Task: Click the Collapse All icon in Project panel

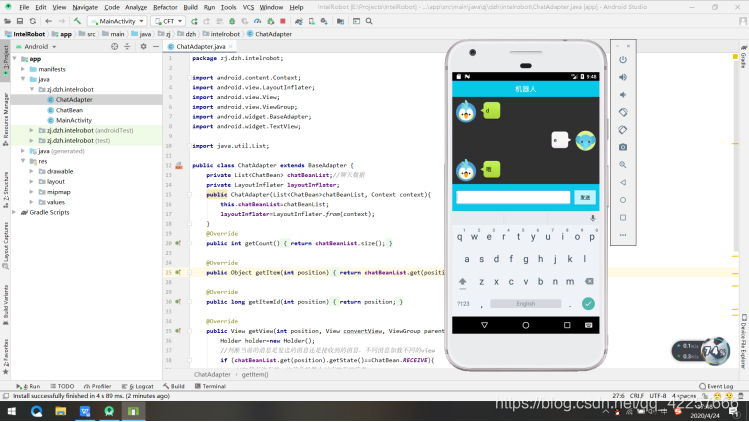Action: pyautogui.click(x=127, y=46)
